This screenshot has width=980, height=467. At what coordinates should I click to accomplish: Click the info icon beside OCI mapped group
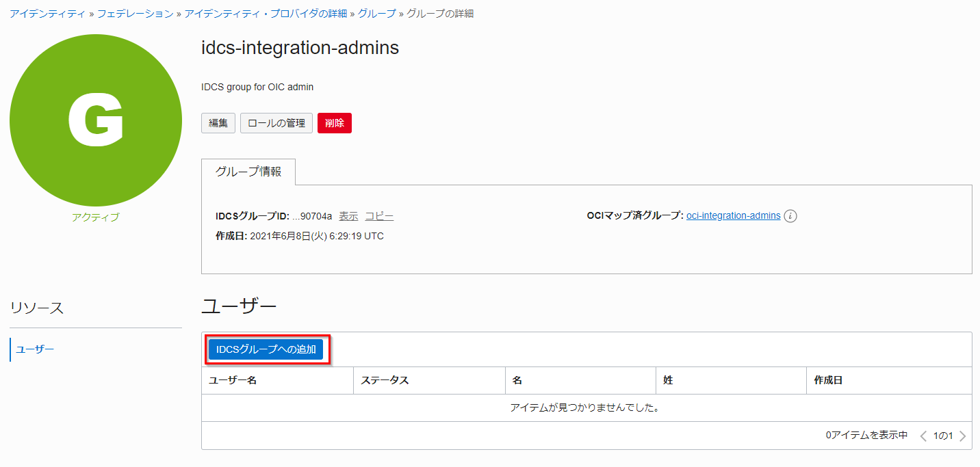tap(790, 216)
